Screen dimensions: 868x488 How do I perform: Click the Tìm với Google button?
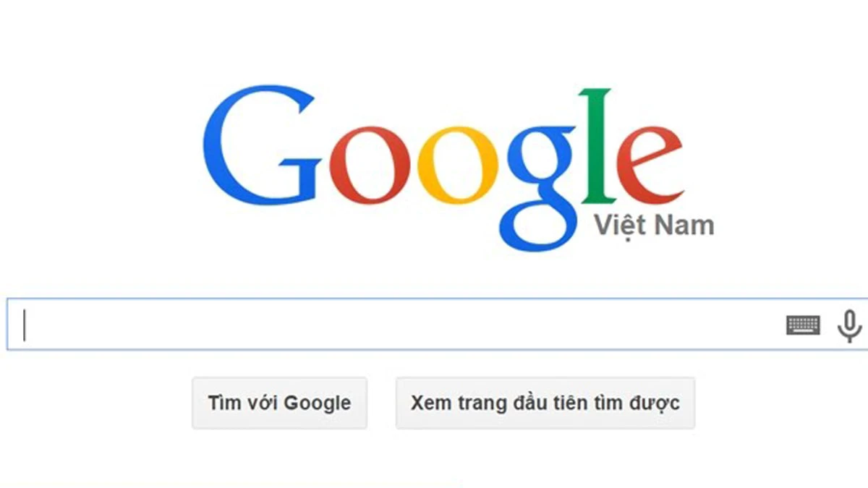279,403
